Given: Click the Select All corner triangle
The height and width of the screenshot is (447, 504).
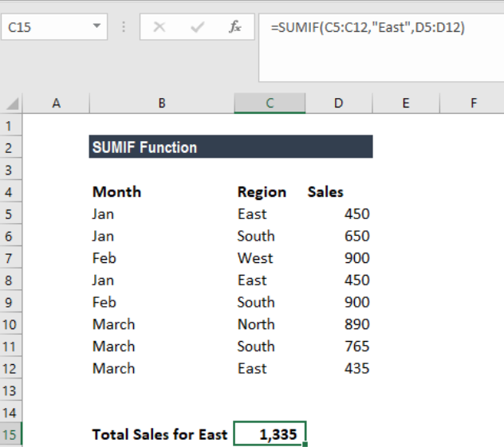Looking at the screenshot, I should click(x=12, y=104).
